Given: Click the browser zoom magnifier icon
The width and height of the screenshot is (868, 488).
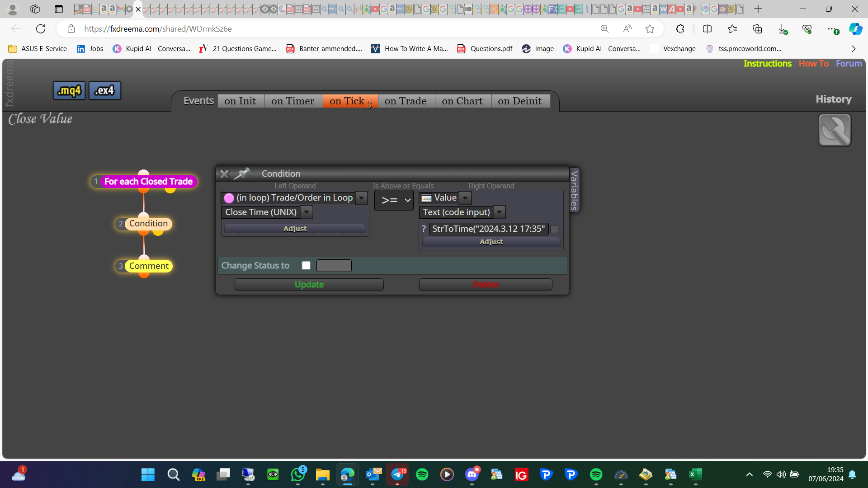Looking at the screenshot, I should [x=604, y=29].
